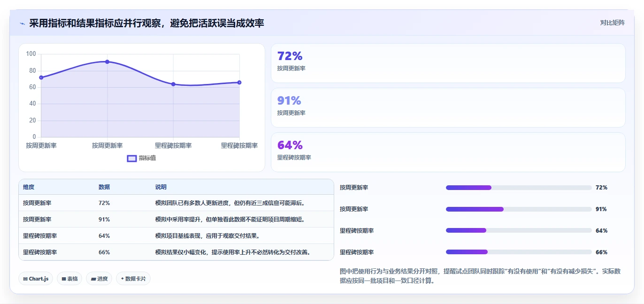Viewport: 644px width, 304px height.
Task: Click the 91% value beside the progress bar
Action: click(x=601, y=209)
